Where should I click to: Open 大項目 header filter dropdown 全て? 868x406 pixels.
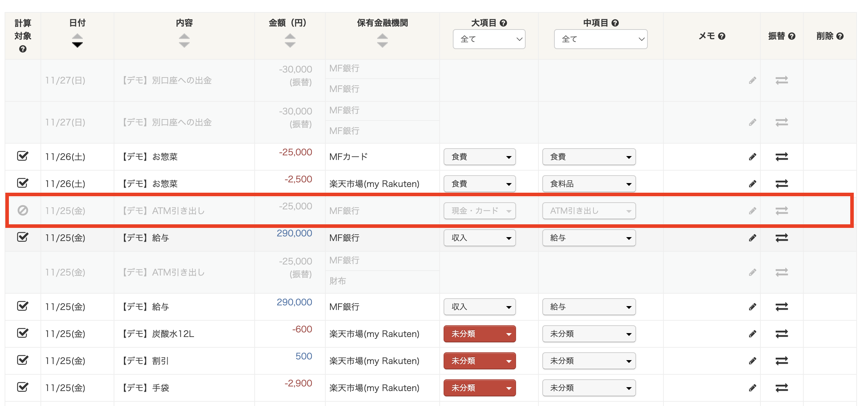(x=489, y=39)
